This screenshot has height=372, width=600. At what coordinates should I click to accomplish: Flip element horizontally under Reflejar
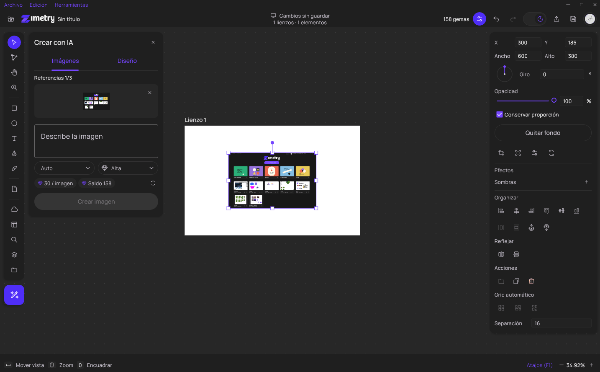(501, 254)
